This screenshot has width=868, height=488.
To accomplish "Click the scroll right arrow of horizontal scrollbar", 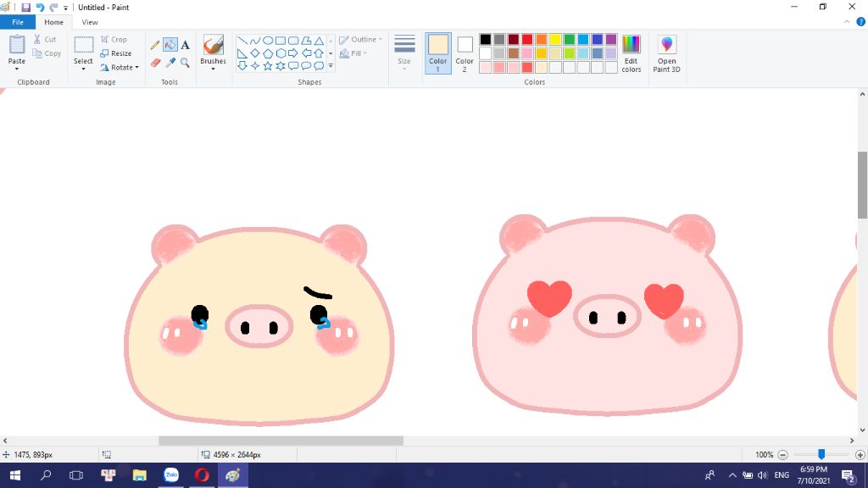I will (852, 441).
